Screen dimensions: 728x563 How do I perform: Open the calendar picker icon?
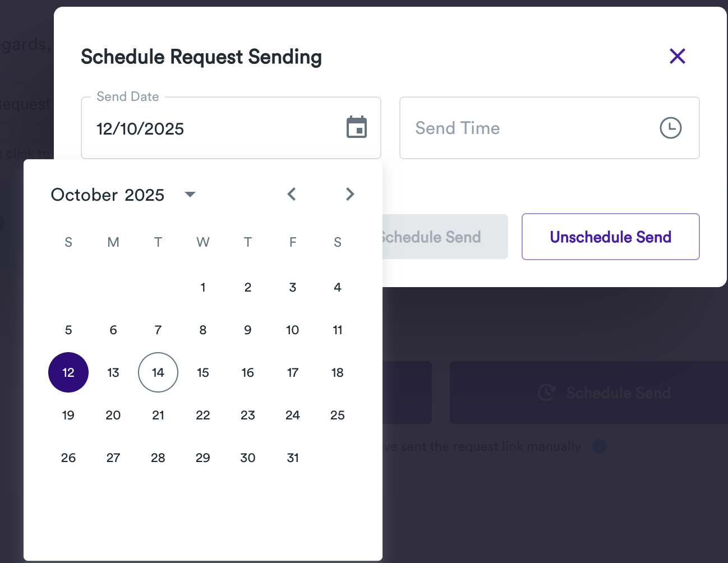point(357,127)
